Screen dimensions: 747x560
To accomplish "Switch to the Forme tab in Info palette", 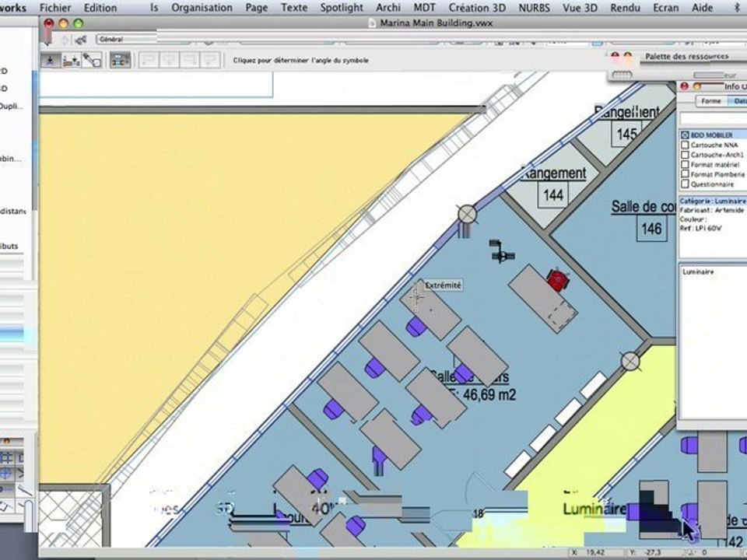I will [x=710, y=101].
